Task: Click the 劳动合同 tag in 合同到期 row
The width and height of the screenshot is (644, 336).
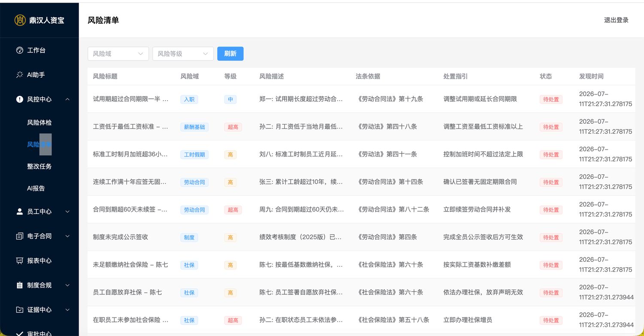Action: tap(194, 210)
